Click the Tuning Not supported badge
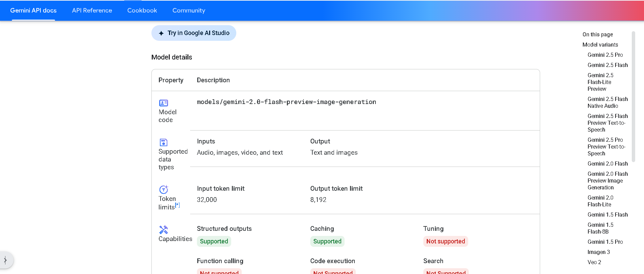This screenshot has width=644, height=274. 445,241
